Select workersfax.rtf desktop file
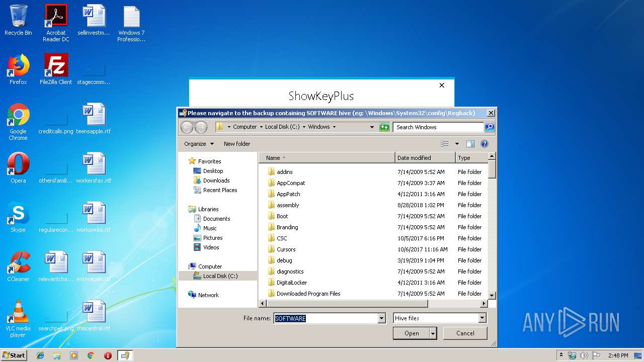 coord(94,168)
